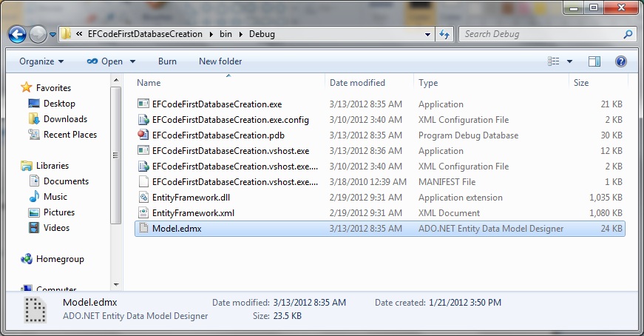
Task: Click the search magnifier icon
Action: 628,35
